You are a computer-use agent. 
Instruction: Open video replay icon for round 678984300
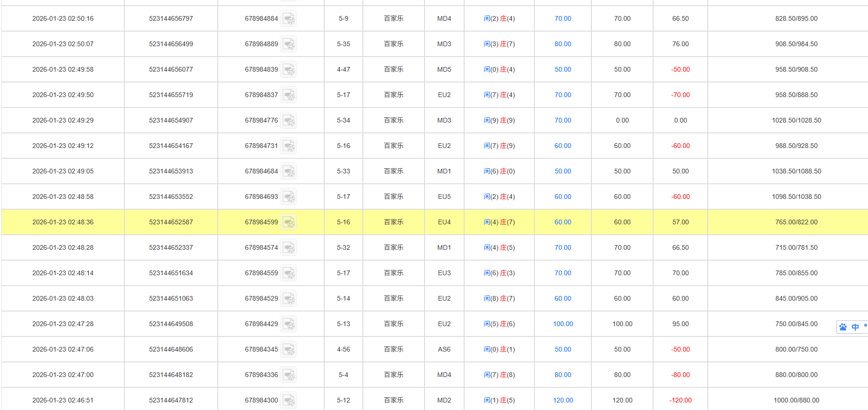[x=288, y=401]
